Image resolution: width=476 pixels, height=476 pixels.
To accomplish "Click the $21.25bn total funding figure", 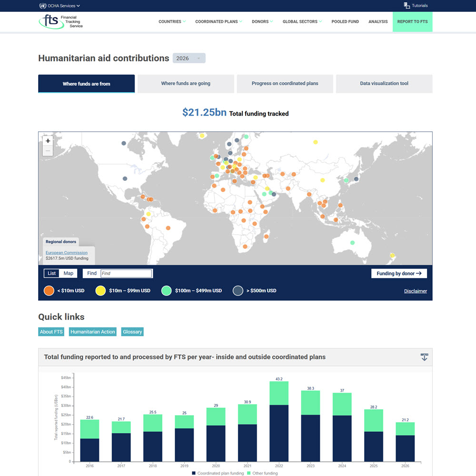I will [x=204, y=112].
